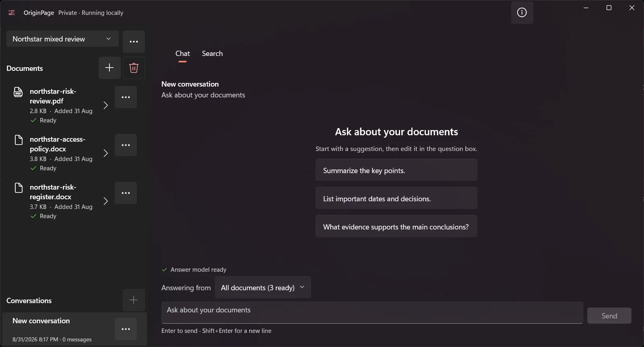Minimize the OriginPage window

coord(586,8)
